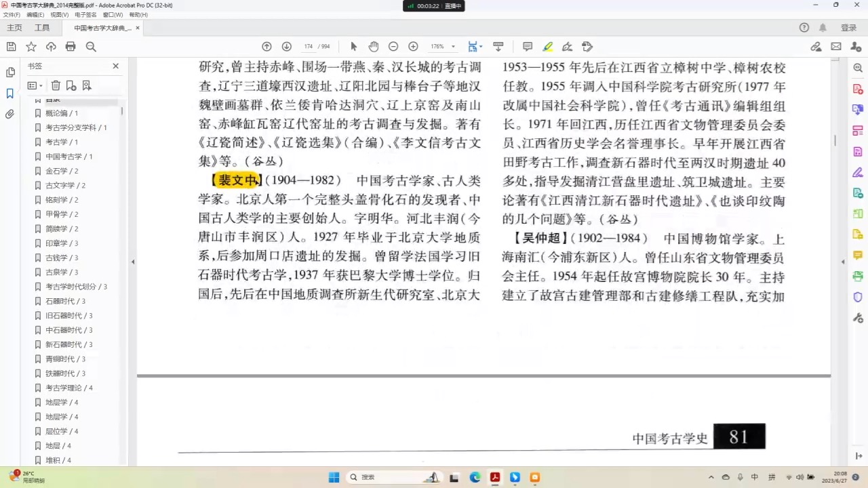Select the 青铜时代 / 3 bookmark
The image size is (868, 488).
pyautogui.click(x=65, y=359)
